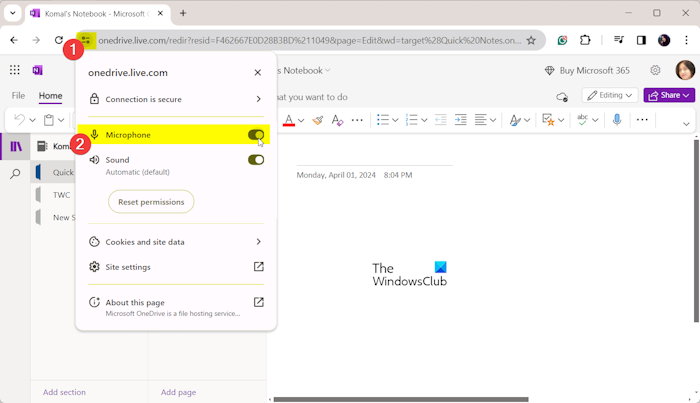Screen dimensions: 700x403
Task: Click Buy Microsoft 365
Action: click(587, 71)
